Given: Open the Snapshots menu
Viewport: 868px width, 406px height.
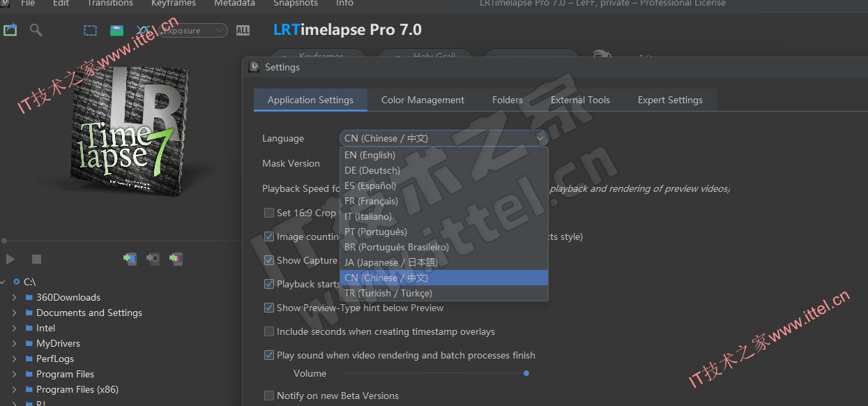Looking at the screenshot, I should click(x=296, y=3).
